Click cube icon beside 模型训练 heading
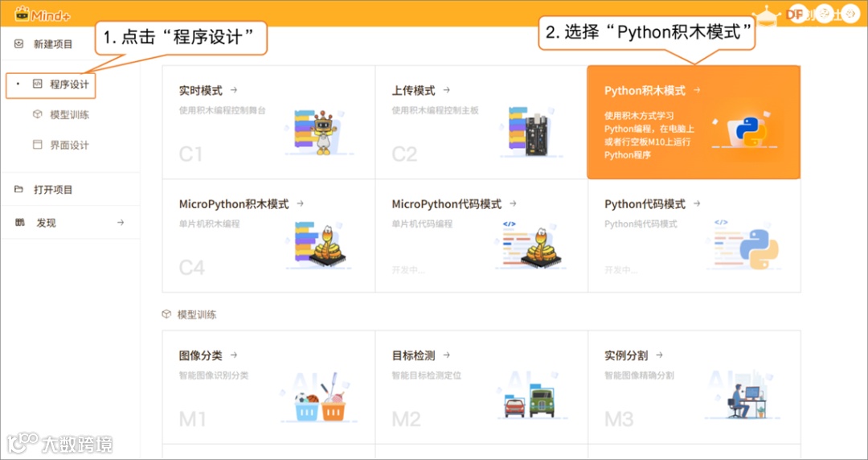868x460 pixels. point(166,314)
